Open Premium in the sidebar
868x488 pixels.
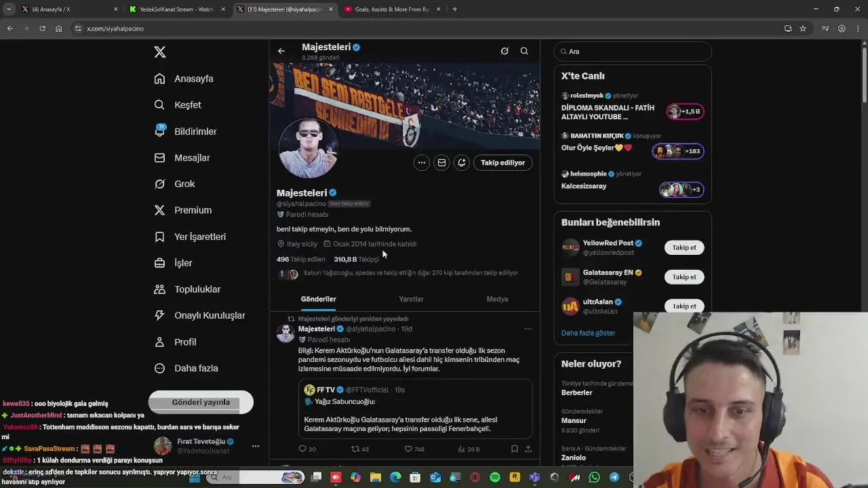tap(182, 210)
